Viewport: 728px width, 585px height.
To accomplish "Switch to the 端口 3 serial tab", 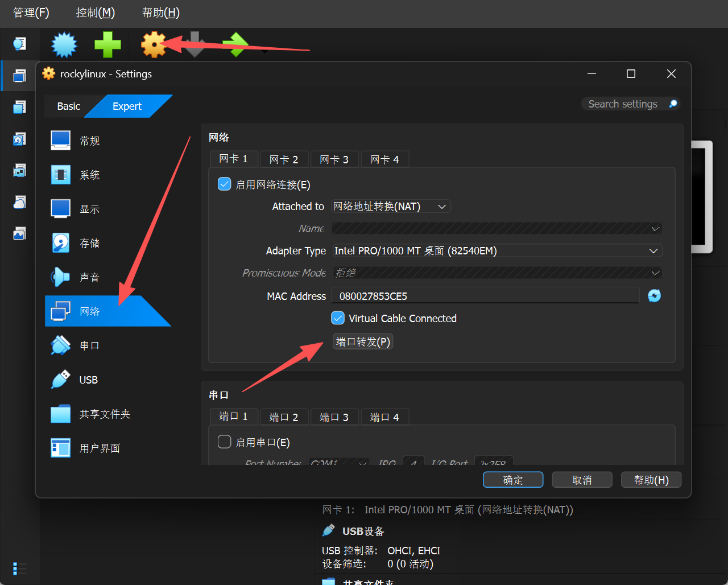I will (334, 417).
